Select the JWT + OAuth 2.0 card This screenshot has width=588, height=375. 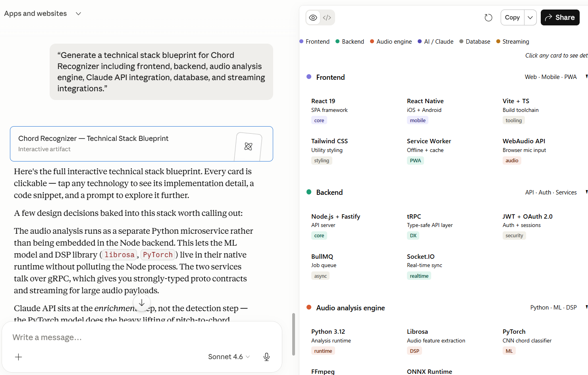click(543, 226)
